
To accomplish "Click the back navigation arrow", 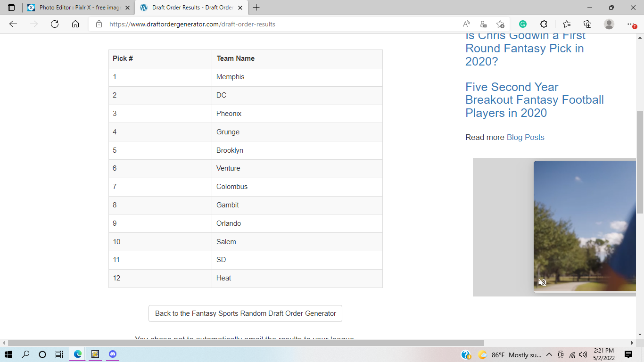I will click(x=13, y=24).
